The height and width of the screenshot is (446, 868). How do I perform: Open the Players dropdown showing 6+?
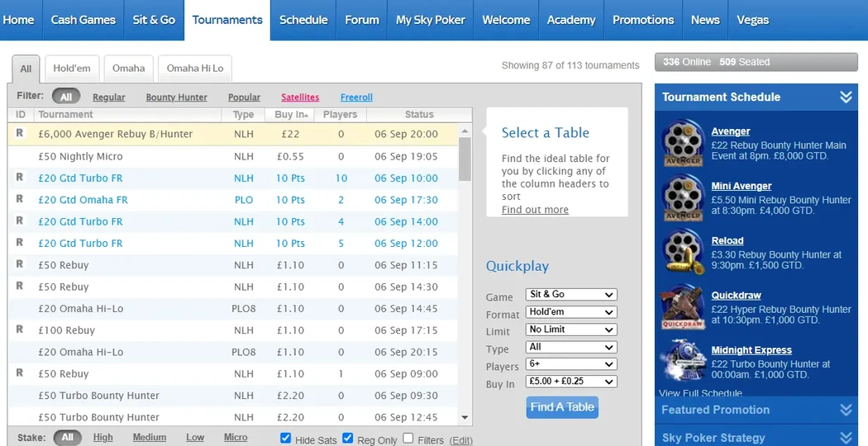pyautogui.click(x=571, y=364)
